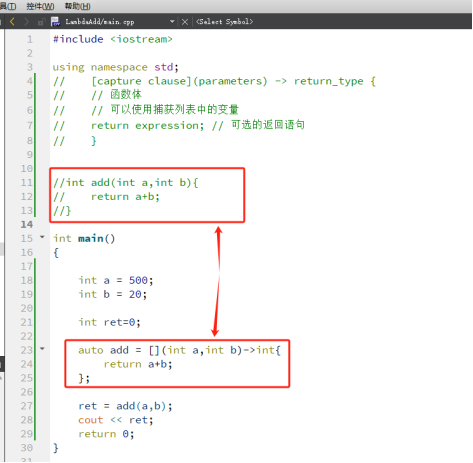Click the 'auto add = [](int a,int b)->int{' line
Image resolution: width=473 pixels, height=463 pixels.
pyautogui.click(x=180, y=351)
